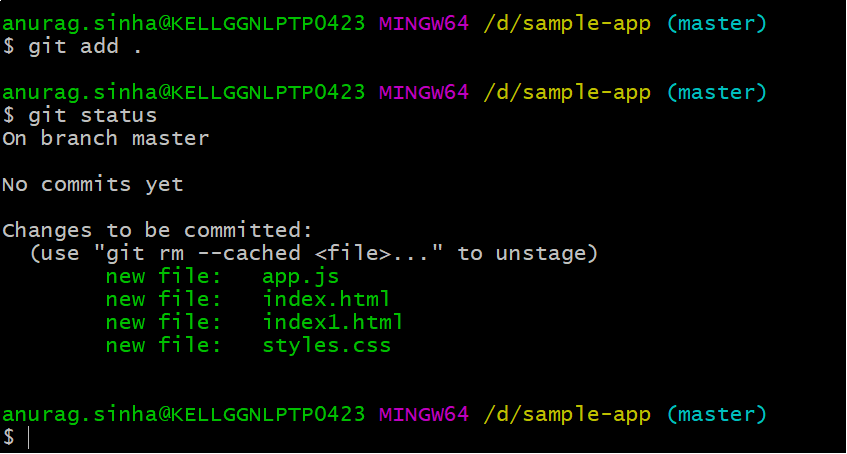Click the "git rm --cached" hint text

coord(190,253)
